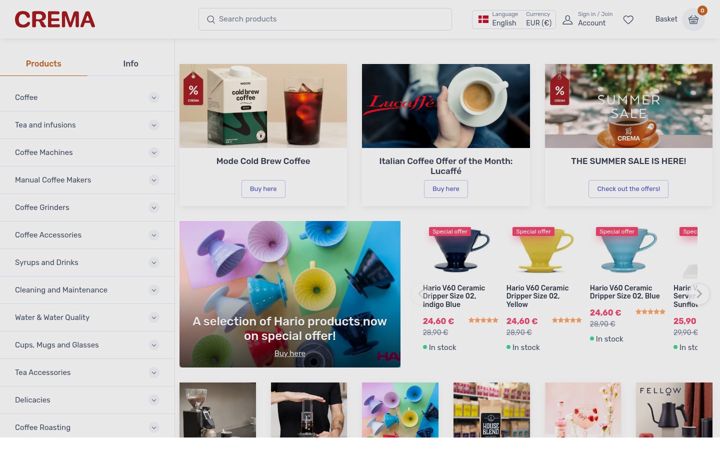Expand Coffee Roasting chevron
This screenshot has width=720, height=450.
click(x=154, y=428)
